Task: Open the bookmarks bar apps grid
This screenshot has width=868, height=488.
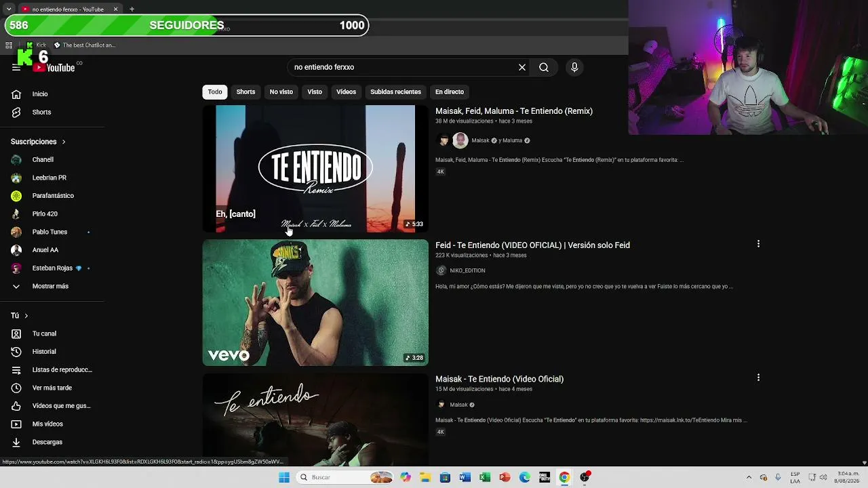Action: 9,45
